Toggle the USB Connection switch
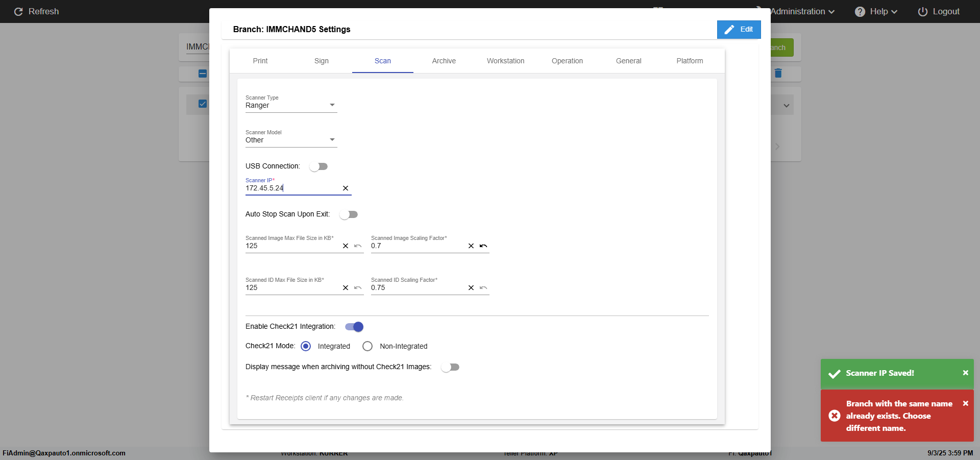 318,166
